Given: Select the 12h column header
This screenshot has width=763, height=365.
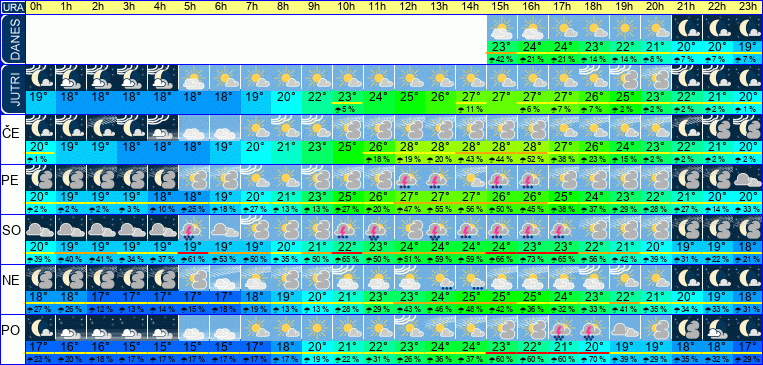Looking at the screenshot, I should (x=409, y=7).
